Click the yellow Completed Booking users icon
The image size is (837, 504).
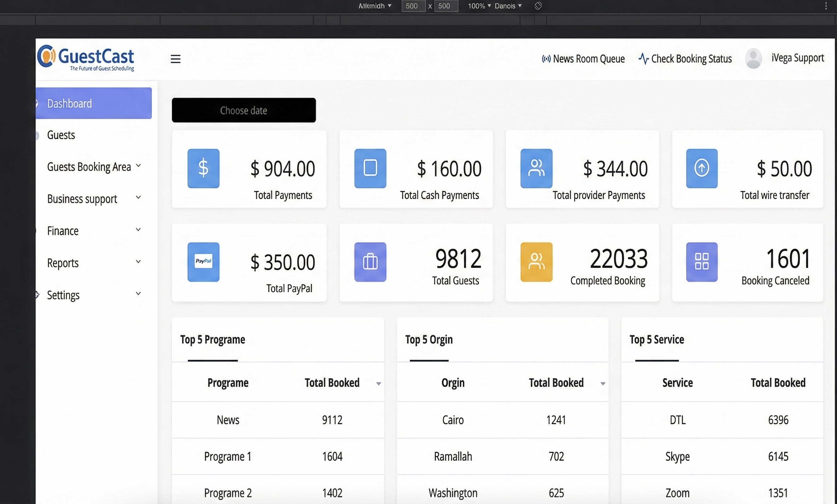tap(536, 262)
